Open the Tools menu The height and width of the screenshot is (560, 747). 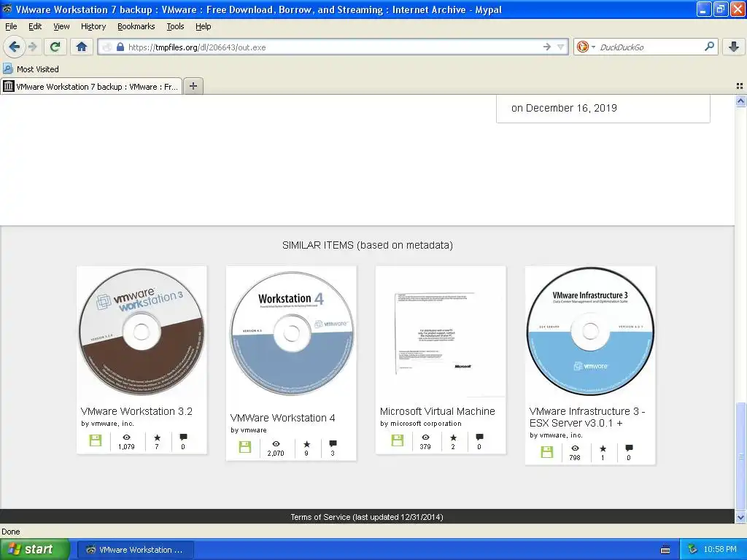[x=175, y=27]
